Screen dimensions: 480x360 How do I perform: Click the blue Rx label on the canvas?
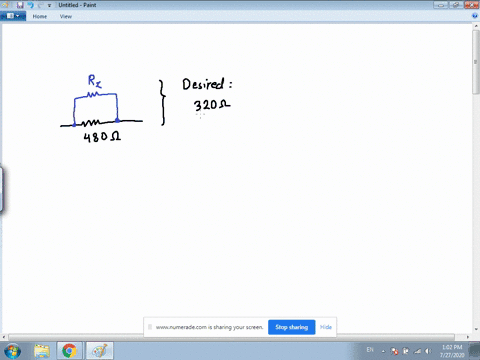[95, 81]
